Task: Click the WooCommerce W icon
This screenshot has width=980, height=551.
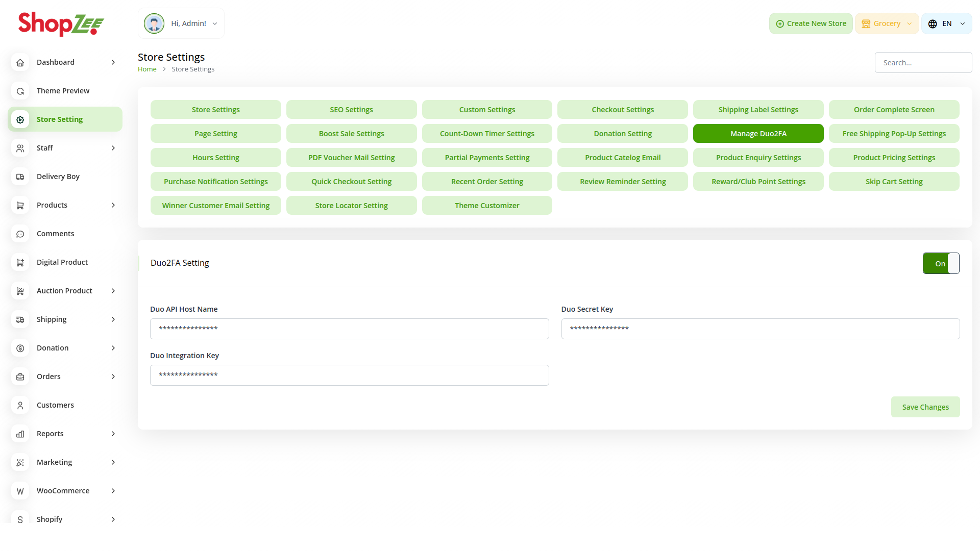Action: 20,491
